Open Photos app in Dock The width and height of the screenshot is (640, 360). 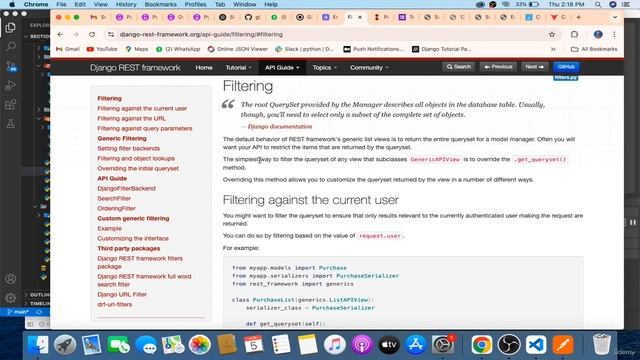200,345
